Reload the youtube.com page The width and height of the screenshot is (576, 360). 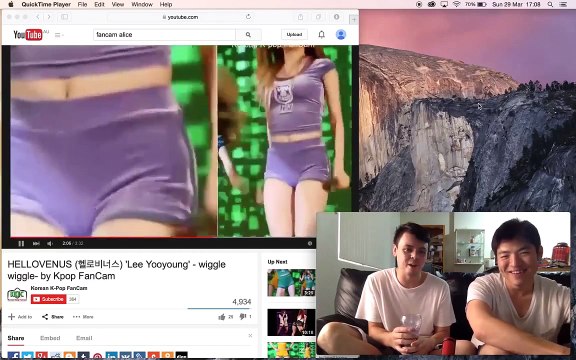248,17
